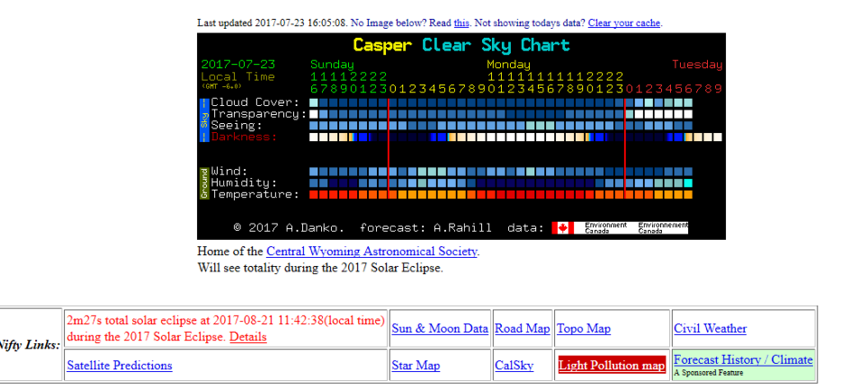Click the A.Danko copyright text
This screenshot has width=868, height=390.
[289, 228]
